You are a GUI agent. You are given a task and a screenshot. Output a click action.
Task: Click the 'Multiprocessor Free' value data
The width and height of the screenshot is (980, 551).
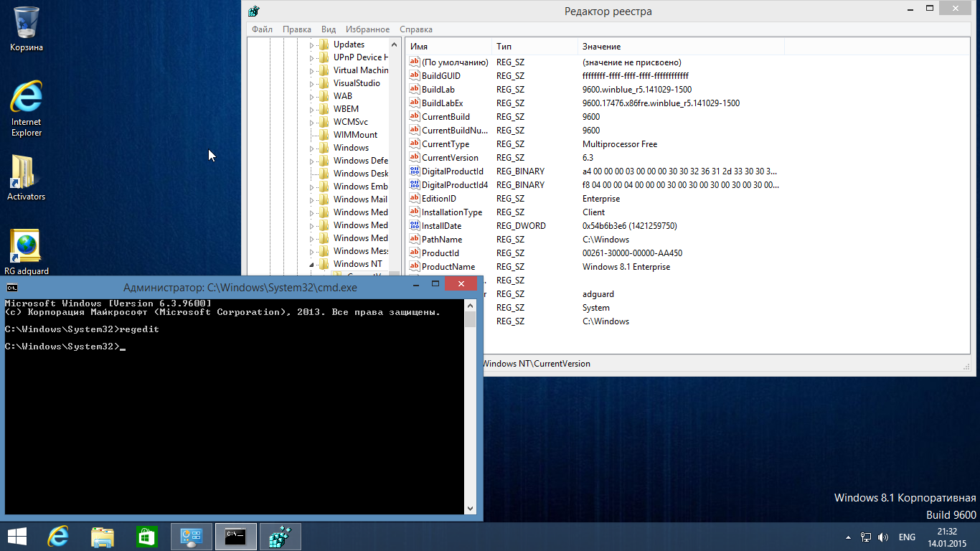point(620,144)
